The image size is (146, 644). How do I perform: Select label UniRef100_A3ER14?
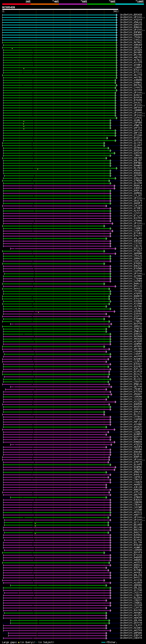pos(131,188)
